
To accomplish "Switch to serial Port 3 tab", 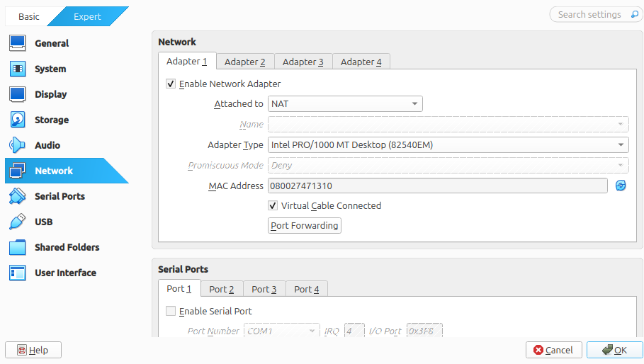I will [x=264, y=289].
